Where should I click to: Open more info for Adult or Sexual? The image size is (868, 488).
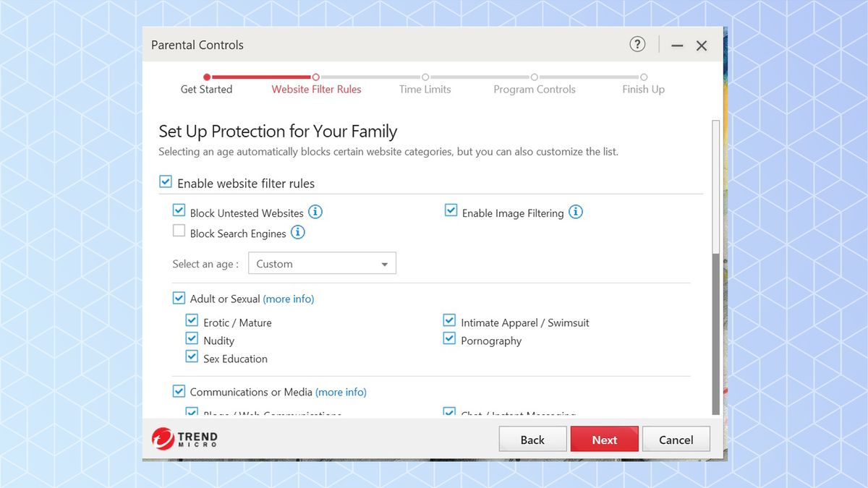(x=289, y=299)
